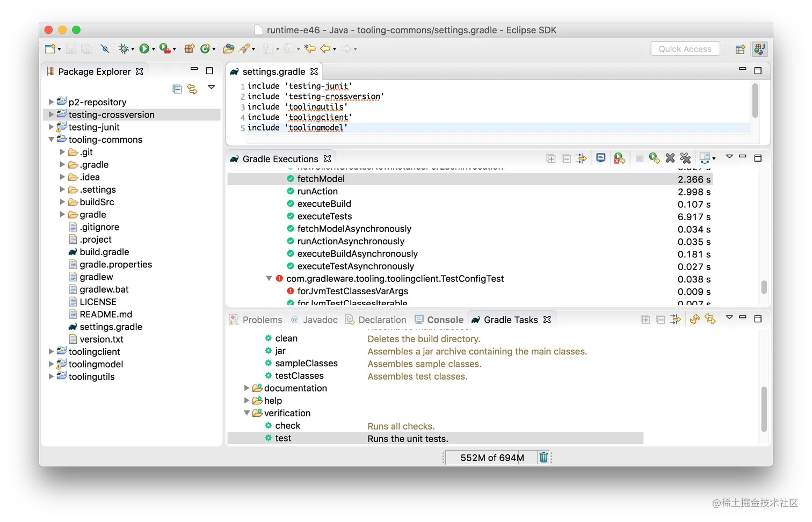Click the editor vertical scrollbar
The height and width of the screenshot is (522, 812).
tap(755, 100)
